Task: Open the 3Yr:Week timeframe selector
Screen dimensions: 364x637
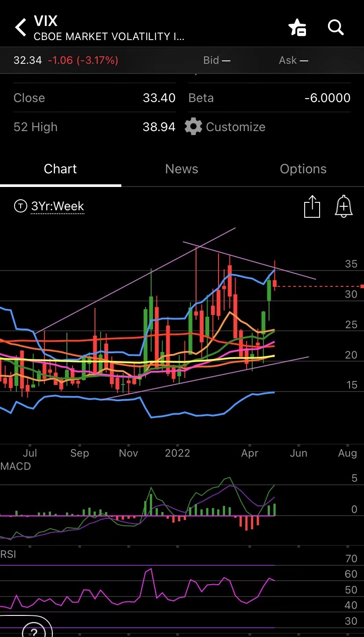Action: (x=58, y=206)
